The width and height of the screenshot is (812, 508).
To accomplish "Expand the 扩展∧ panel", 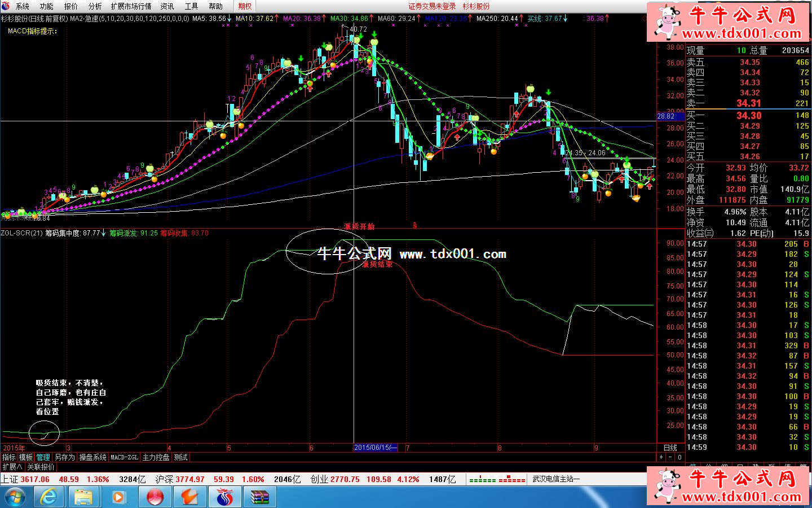I will pos(12,467).
